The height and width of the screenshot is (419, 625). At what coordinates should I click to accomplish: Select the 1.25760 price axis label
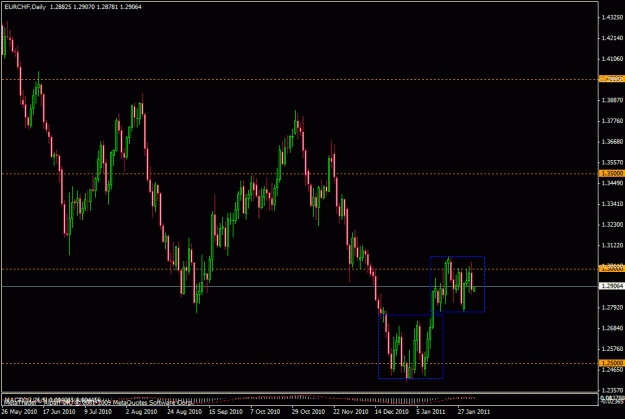point(612,349)
